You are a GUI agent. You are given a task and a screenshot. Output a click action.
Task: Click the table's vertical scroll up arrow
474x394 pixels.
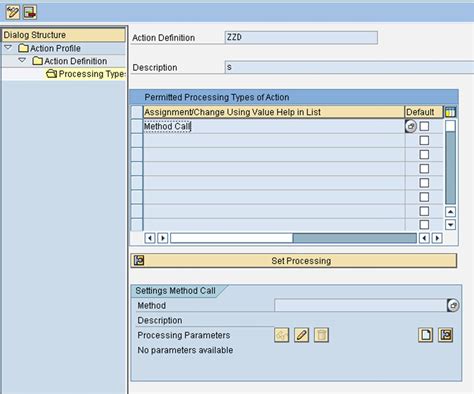click(x=450, y=212)
